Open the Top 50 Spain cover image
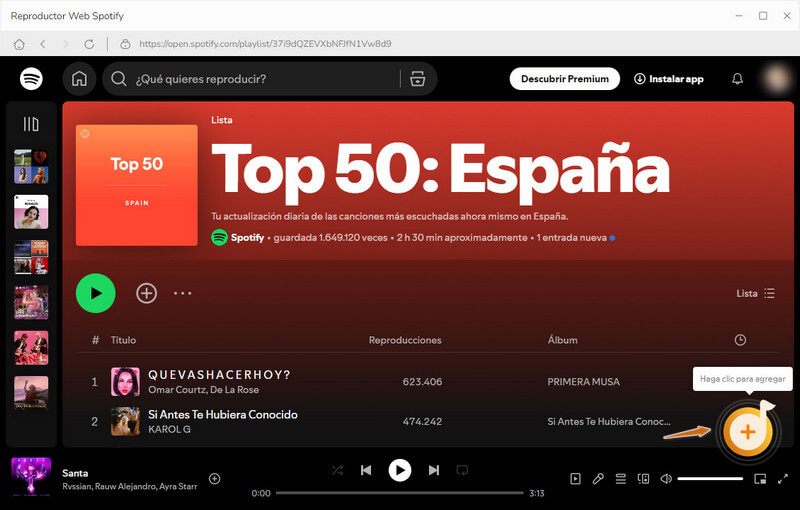The image size is (800, 510). (x=137, y=185)
